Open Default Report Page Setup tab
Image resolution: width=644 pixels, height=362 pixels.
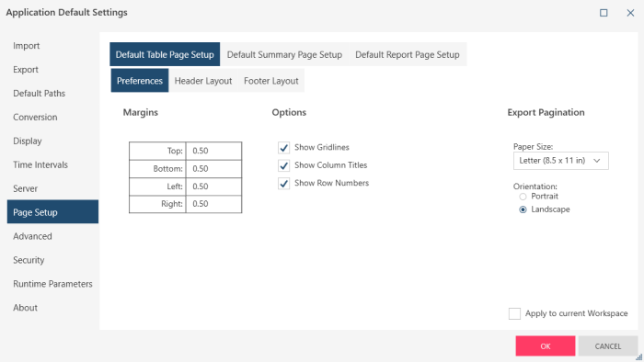[407, 54]
